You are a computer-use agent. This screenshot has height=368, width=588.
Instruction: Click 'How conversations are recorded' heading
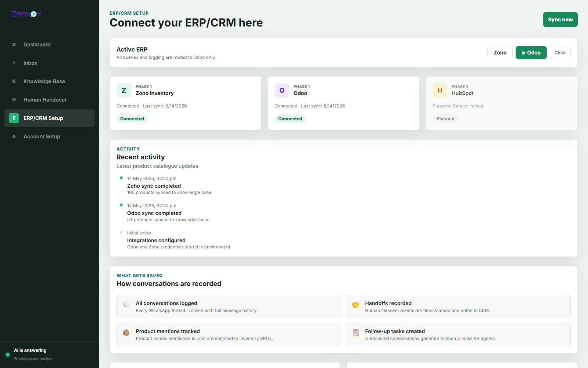click(x=169, y=284)
